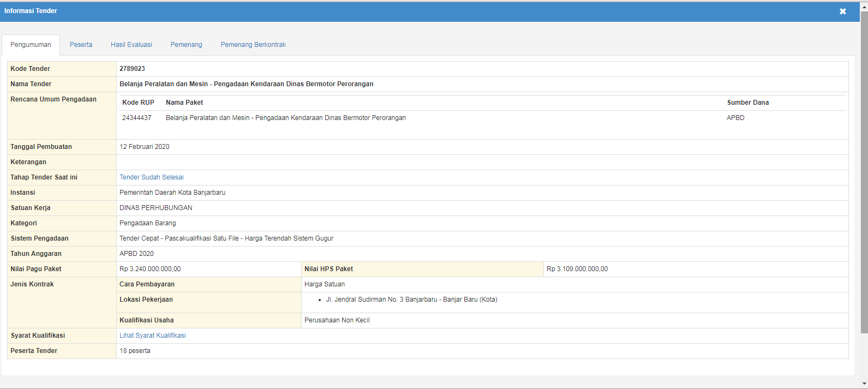The height and width of the screenshot is (389, 868).
Task: Click the scrollbar down arrow
Action: coord(864,384)
